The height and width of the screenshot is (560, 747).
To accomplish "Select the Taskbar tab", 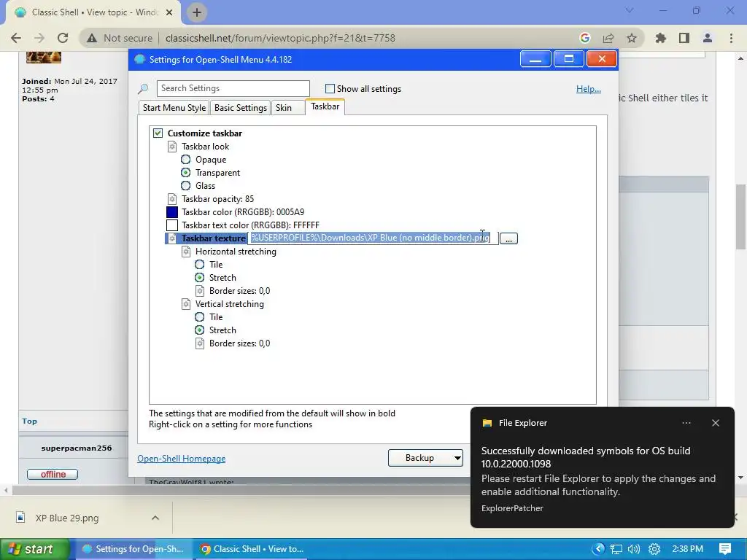I will coord(325,106).
